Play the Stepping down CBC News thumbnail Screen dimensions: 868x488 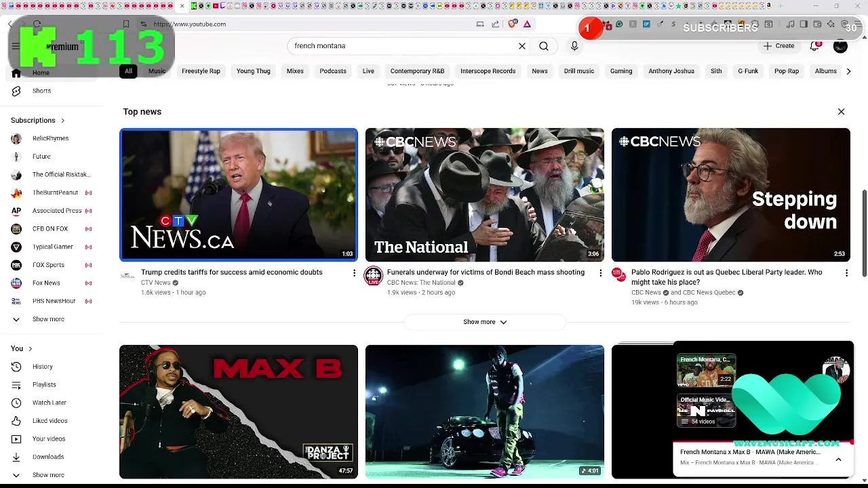click(730, 195)
